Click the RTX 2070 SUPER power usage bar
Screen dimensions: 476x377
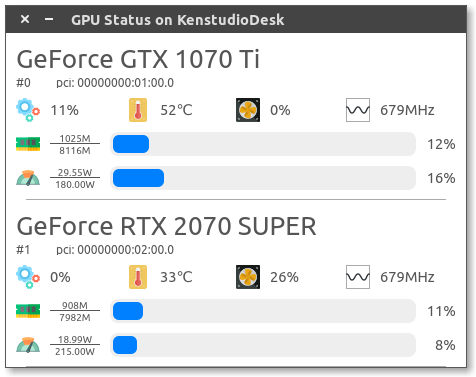263,345
